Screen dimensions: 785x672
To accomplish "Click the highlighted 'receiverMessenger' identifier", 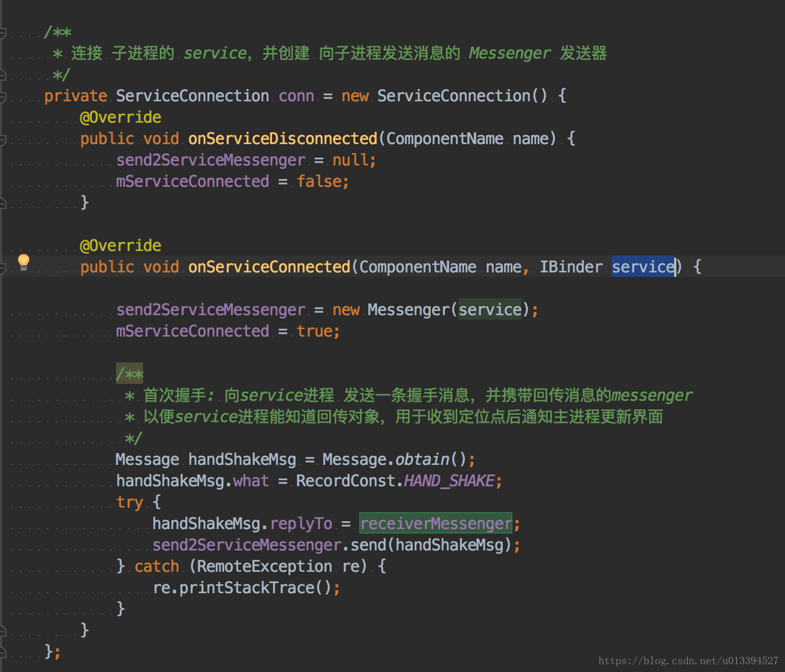I will (x=436, y=523).
